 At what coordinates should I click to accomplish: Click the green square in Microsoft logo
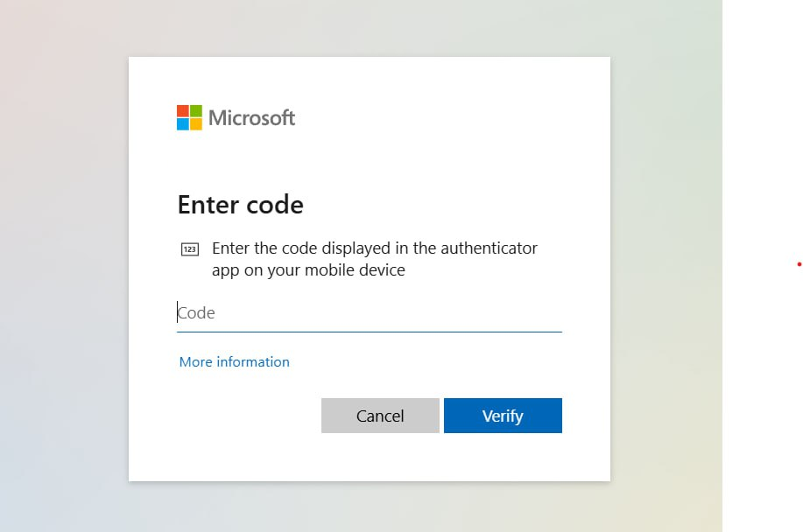(196, 111)
